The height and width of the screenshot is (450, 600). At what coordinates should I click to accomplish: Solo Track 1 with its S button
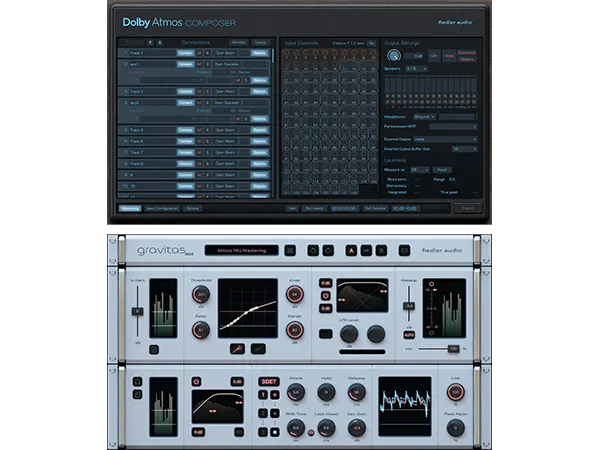(208, 53)
